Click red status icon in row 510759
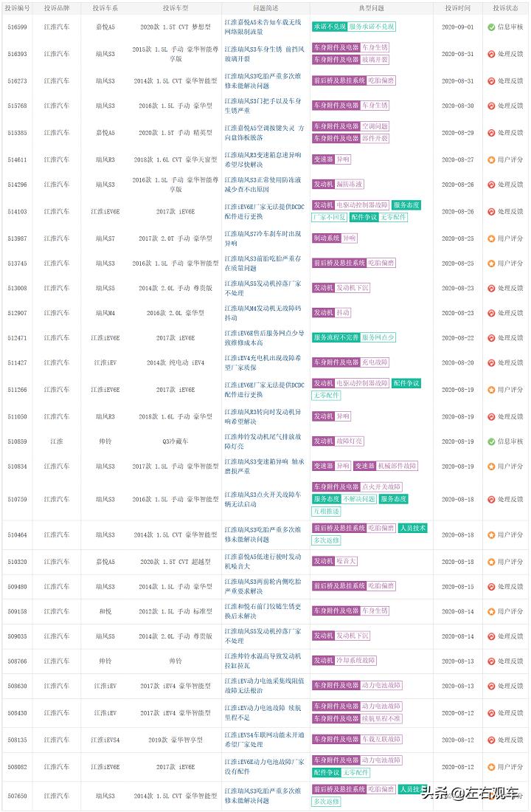The height and width of the screenshot is (812, 531). tap(491, 499)
